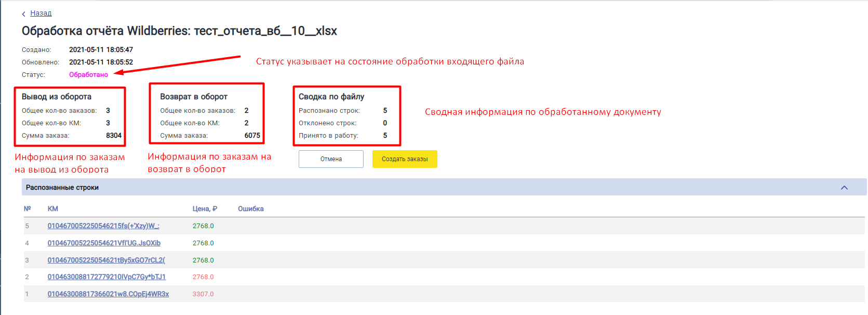The height and width of the screenshot is (315, 868).
Task: Click the price 3307.0 in row 1
Action: [203, 294]
